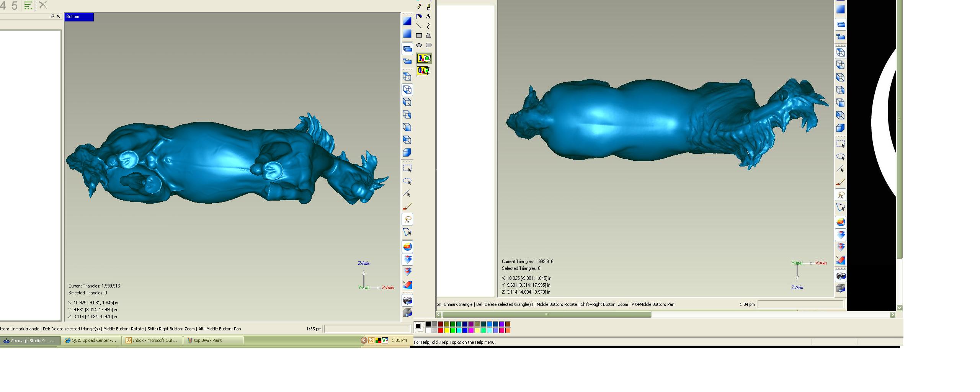The image size is (980, 392).
Task: Select the Curve drawing tool
Action: pyautogui.click(x=428, y=26)
